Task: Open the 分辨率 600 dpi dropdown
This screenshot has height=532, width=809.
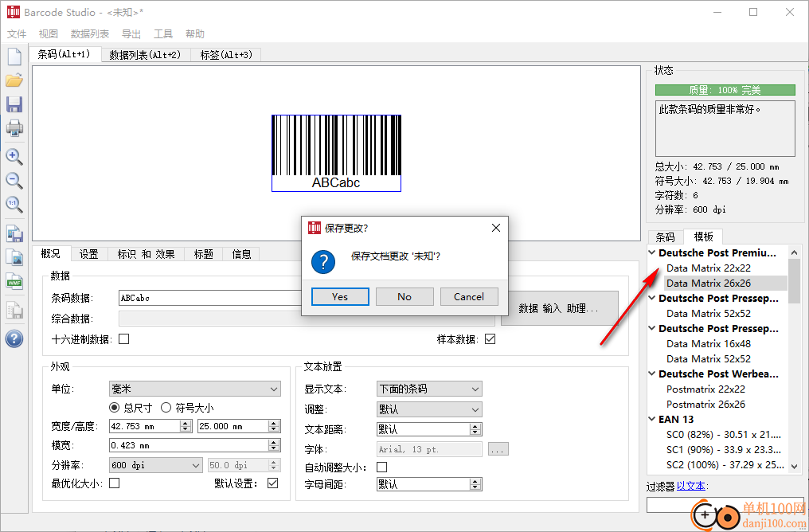Action: coord(156,465)
